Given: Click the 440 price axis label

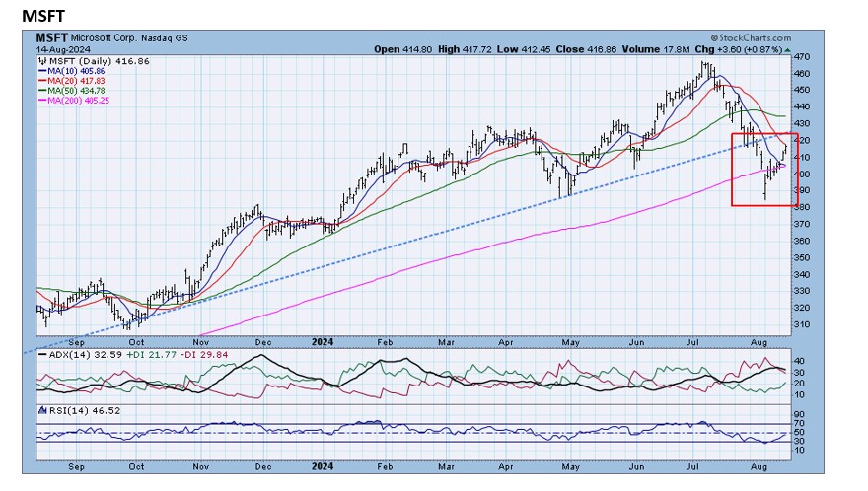Looking at the screenshot, I should pyautogui.click(x=803, y=106).
